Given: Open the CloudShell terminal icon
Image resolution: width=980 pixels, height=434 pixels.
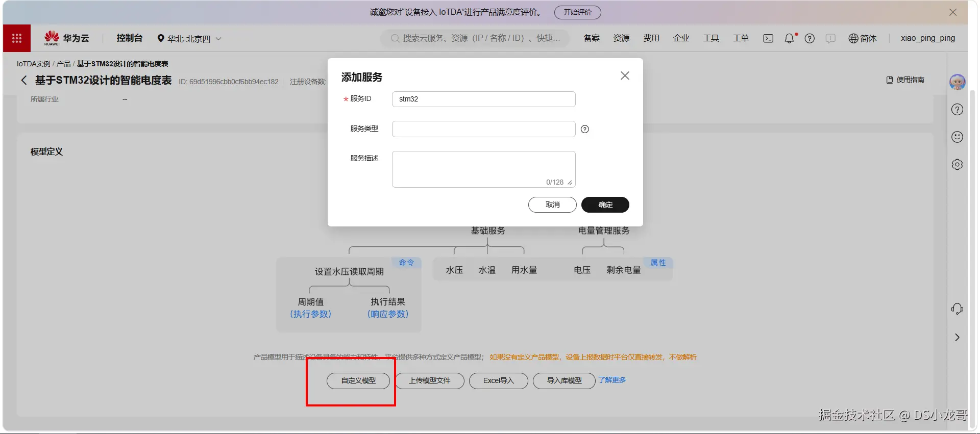Looking at the screenshot, I should coord(768,38).
